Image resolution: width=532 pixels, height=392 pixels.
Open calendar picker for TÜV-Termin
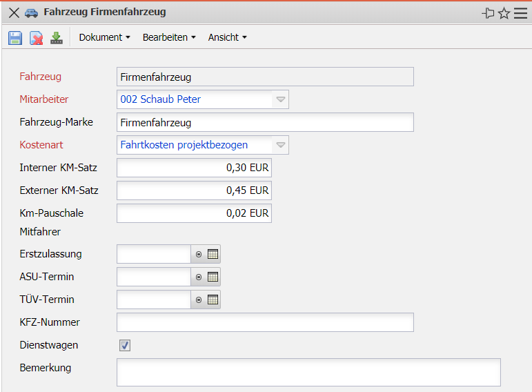[x=213, y=300]
